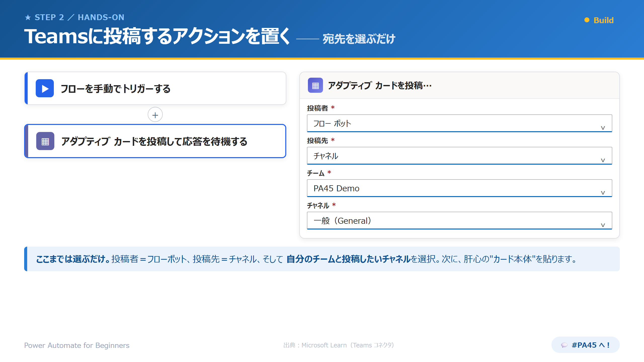
Task: Click the bold text ここまでは選ぶだけ。
Action: pyautogui.click(x=73, y=259)
